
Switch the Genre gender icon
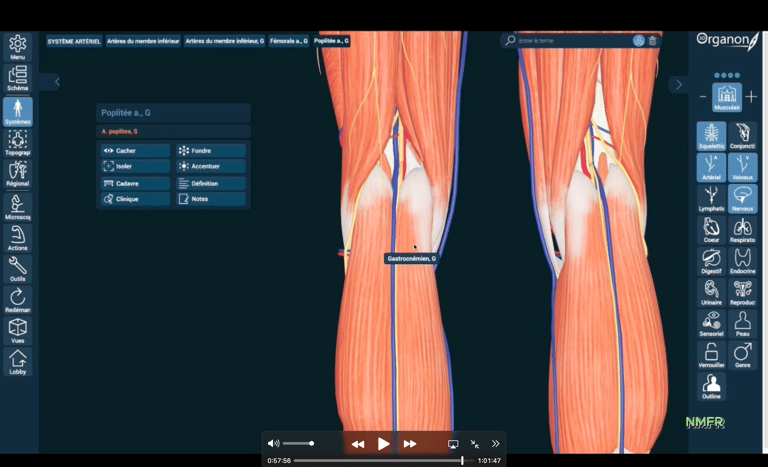click(743, 355)
